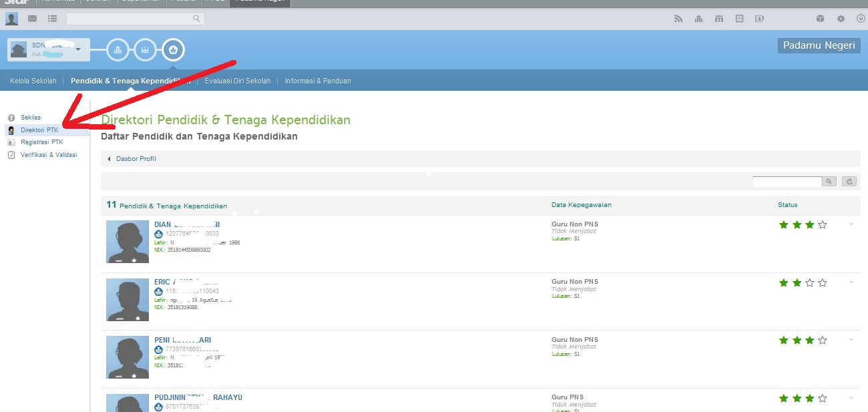Click the Registrasi PTK card icon
The image size is (868, 412).
[x=11, y=142]
